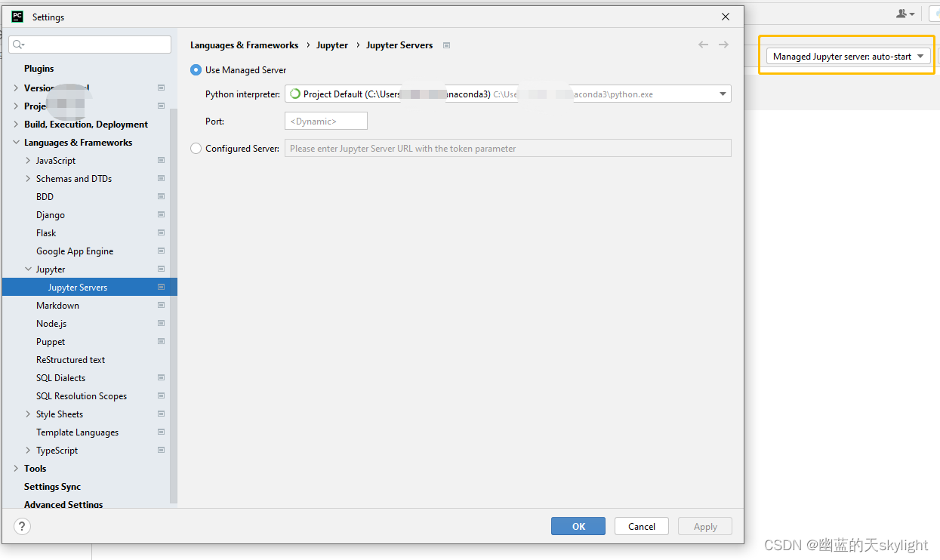Screen dimensions: 940x560
Task: Click project icon on Django row
Action: (x=161, y=215)
